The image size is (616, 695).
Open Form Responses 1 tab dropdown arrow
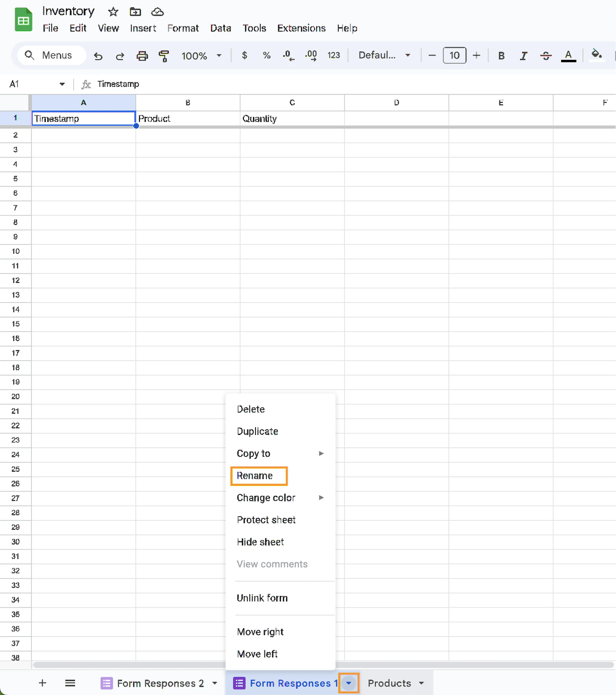348,683
